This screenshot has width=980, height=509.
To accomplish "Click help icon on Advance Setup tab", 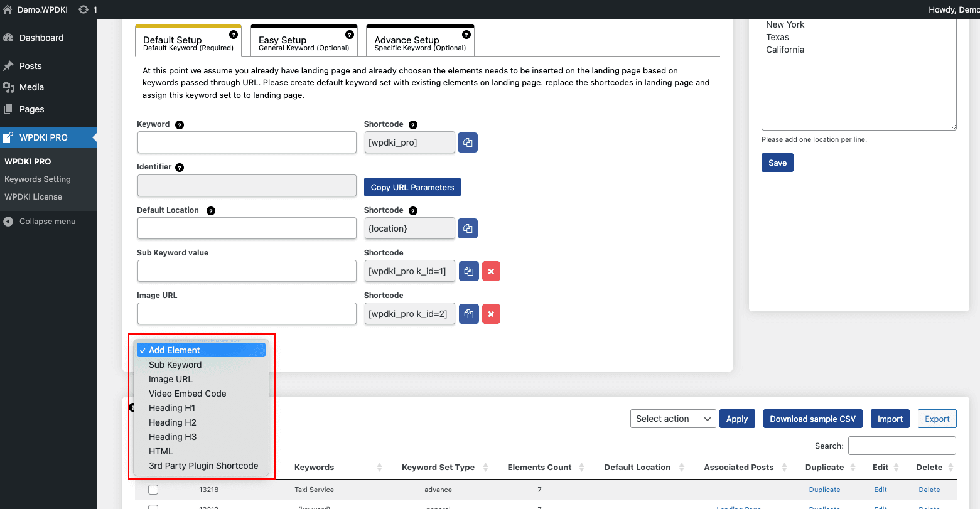I will pos(466,35).
